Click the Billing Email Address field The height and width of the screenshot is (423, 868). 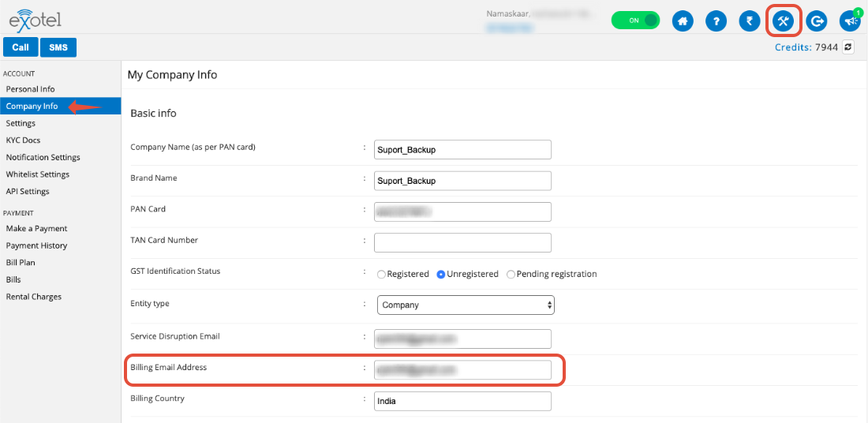coord(462,370)
